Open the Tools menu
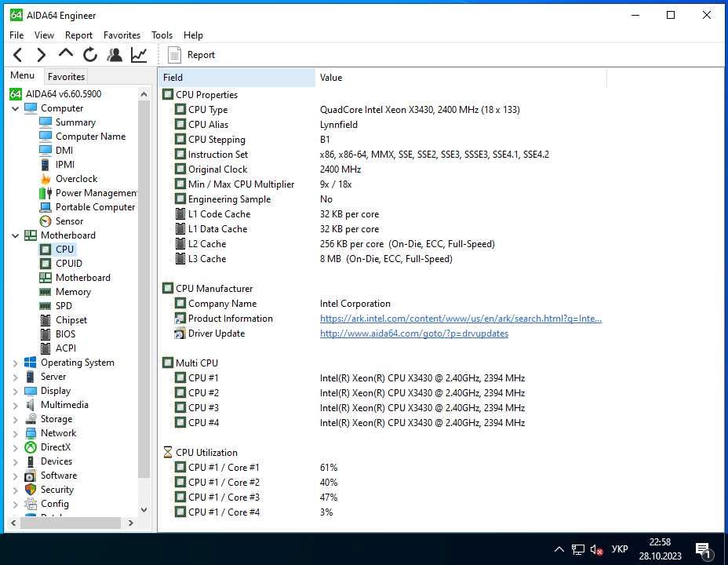This screenshot has height=565, width=728. pyautogui.click(x=162, y=35)
